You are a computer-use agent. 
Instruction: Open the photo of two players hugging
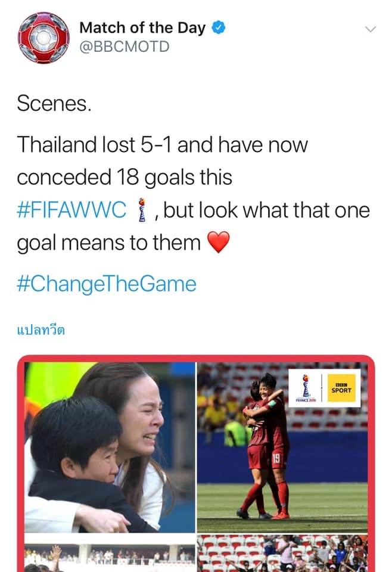tap(282, 447)
